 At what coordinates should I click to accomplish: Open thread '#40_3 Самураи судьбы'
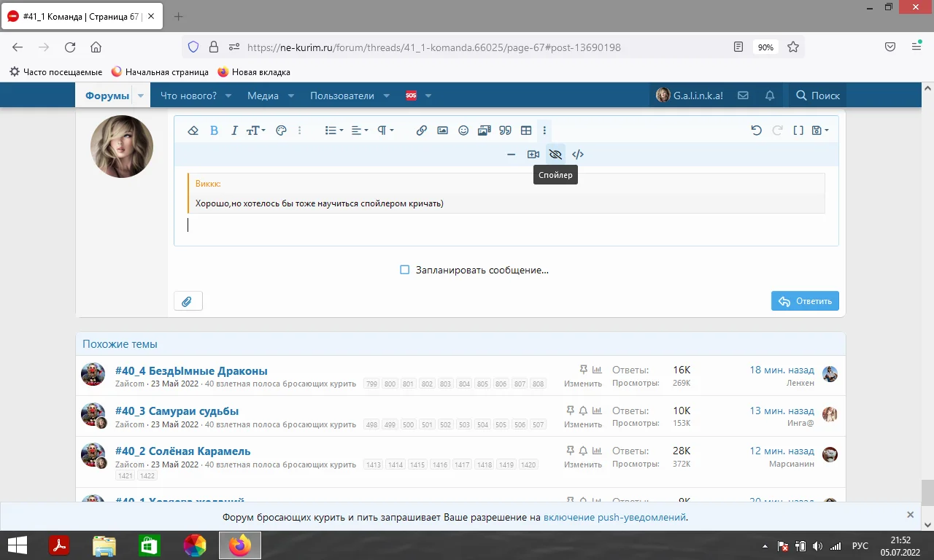pyautogui.click(x=177, y=411)
